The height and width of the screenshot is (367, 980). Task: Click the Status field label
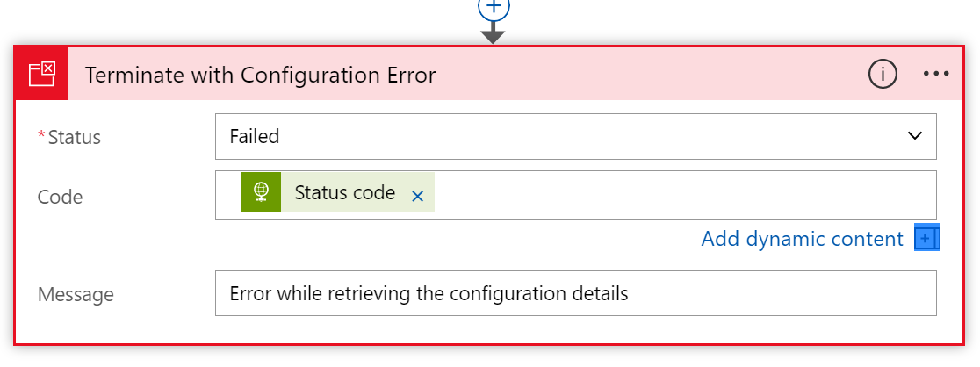click(74, 137)
